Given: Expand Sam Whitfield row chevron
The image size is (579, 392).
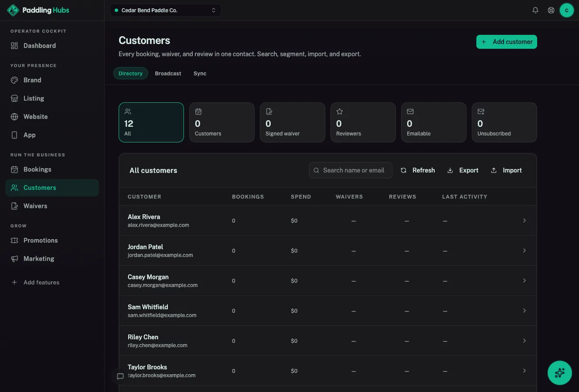Looking at the screenshot, I should [524, 311].
